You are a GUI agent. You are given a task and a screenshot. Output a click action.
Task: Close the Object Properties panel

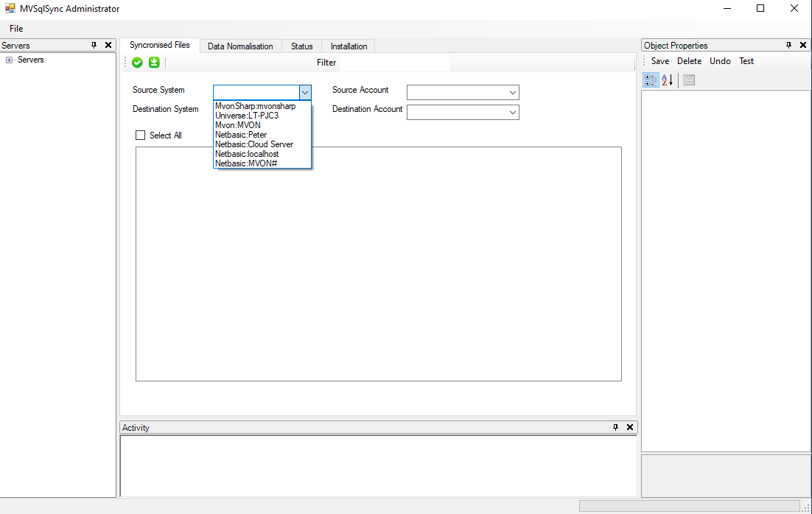pos(803,45)
